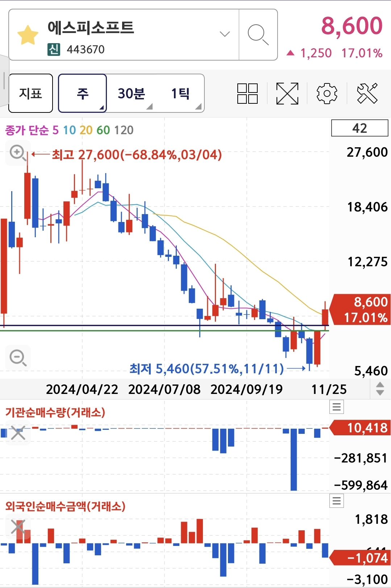Open the 외국인순매수금액 panel menu icon
391x588 pixels.
click(x=337, y=501)
